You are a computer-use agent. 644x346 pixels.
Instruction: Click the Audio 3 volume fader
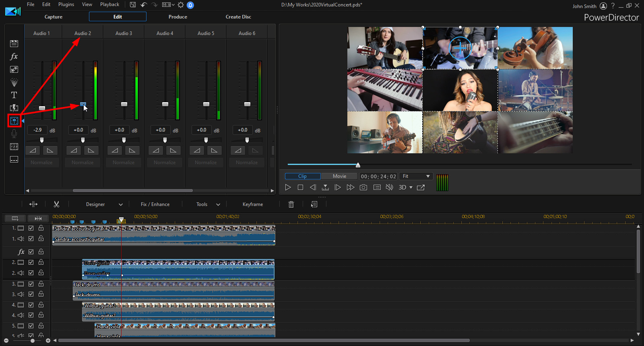124,104
